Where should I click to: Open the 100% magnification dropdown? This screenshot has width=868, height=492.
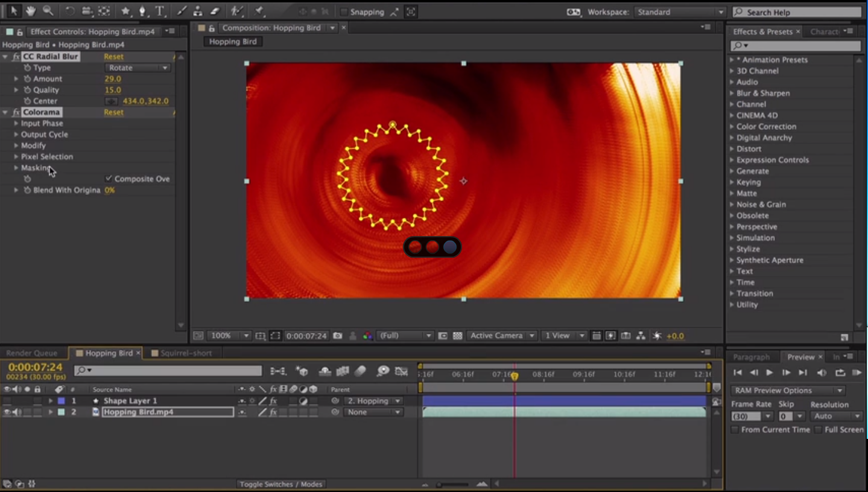tap(229, 336)
